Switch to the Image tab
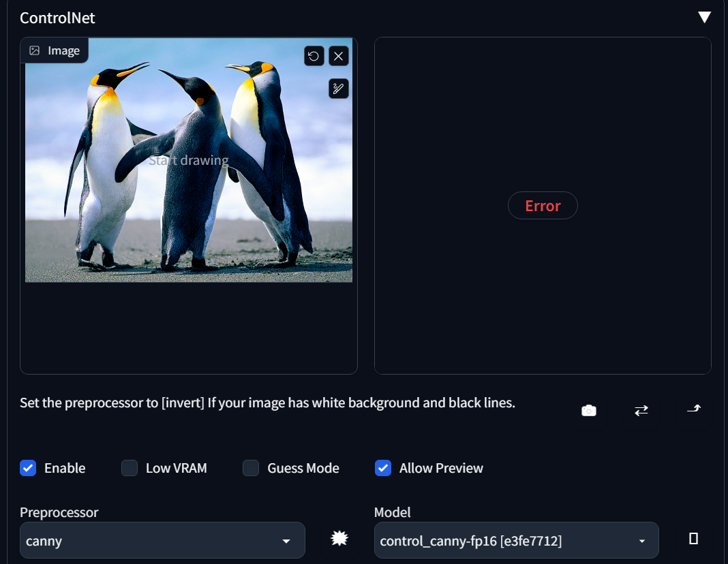The width and height of the screenshot is (728, 564). pyautogui.click(x=55, y=50)
